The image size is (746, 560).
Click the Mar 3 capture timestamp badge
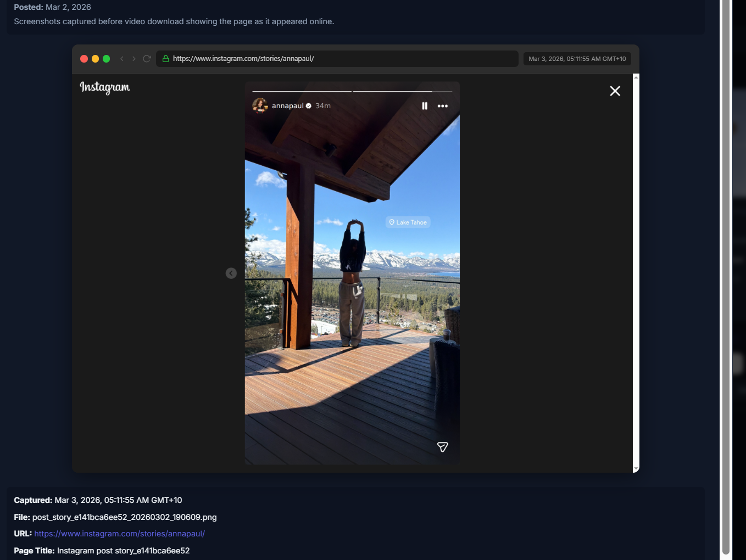[x=577, y=58]
